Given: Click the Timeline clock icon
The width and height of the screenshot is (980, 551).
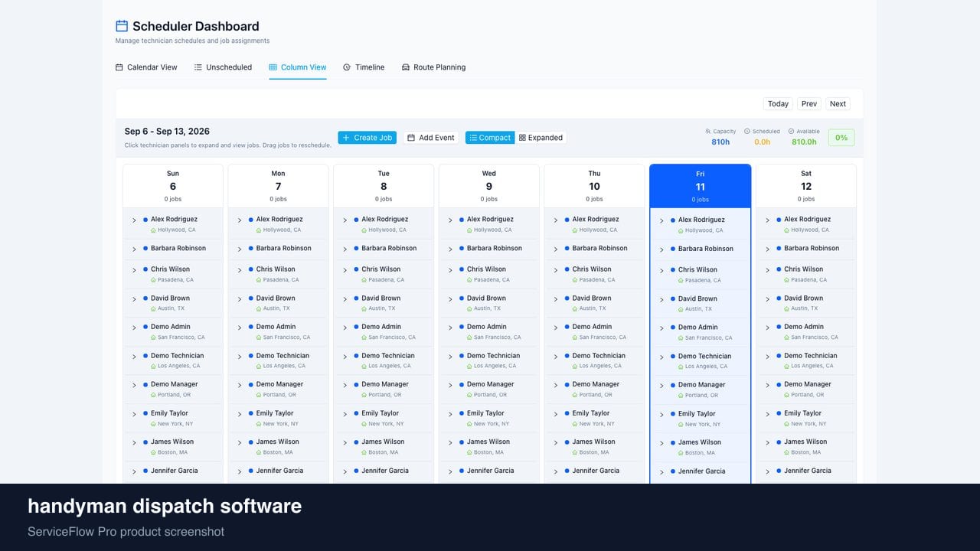Looking at the screenshot, I should click(x=347, y=67).
